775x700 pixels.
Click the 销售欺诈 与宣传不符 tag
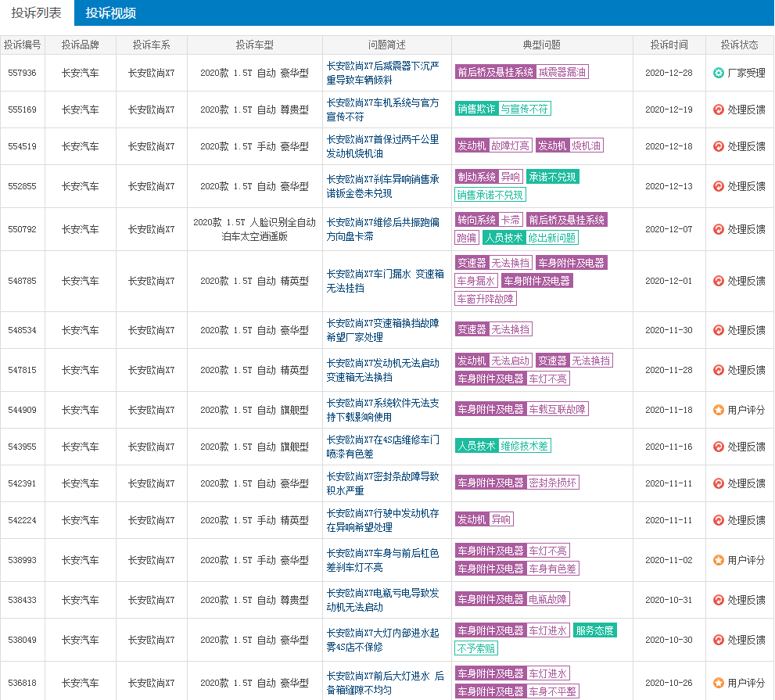point(503,109)
